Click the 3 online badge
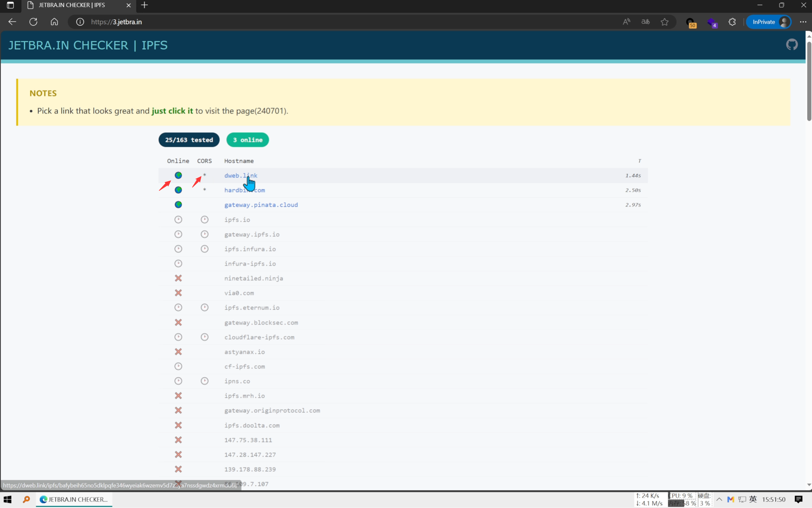This screenshot has height=508, width=812. (247, 140)
